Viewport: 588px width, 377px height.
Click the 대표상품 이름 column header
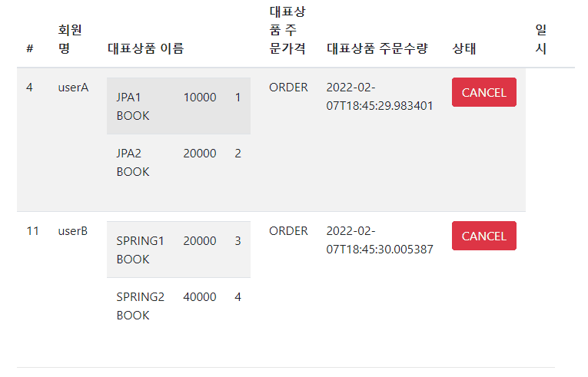pos(146,48)
